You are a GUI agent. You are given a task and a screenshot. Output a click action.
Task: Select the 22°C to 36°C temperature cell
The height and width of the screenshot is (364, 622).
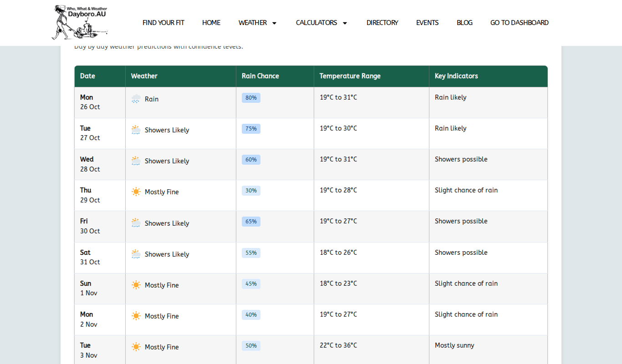[372, 350]
